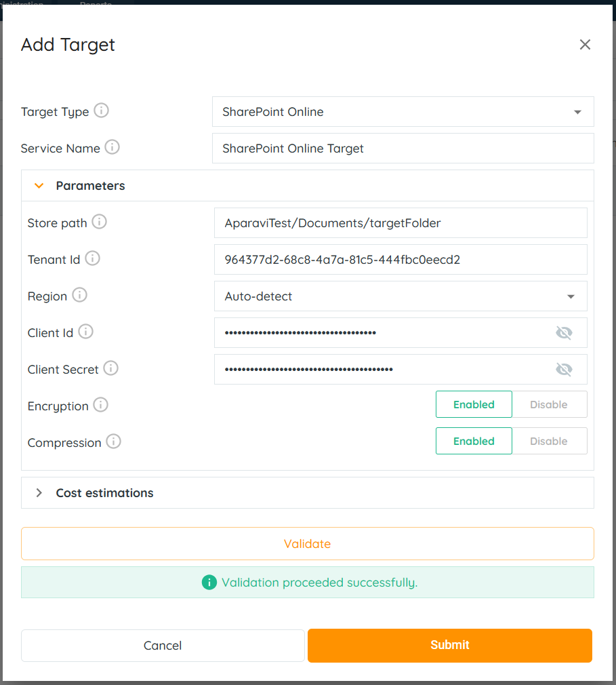The width and height of the screenshot is (616, 685).
Task: Show the masked Client Secret value
Action: [563, 369]
